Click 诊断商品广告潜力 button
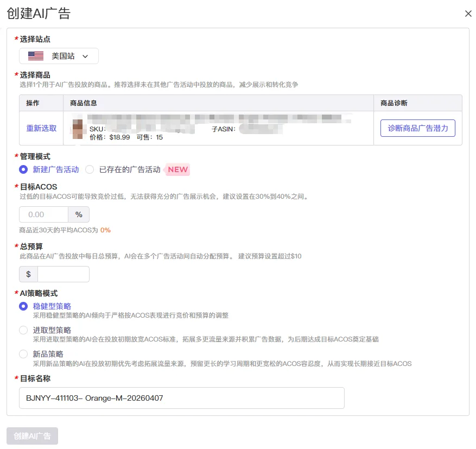Image resolution: width=476 pixels, height=449 pixels. pyautogui.click(x=418, y=129)
